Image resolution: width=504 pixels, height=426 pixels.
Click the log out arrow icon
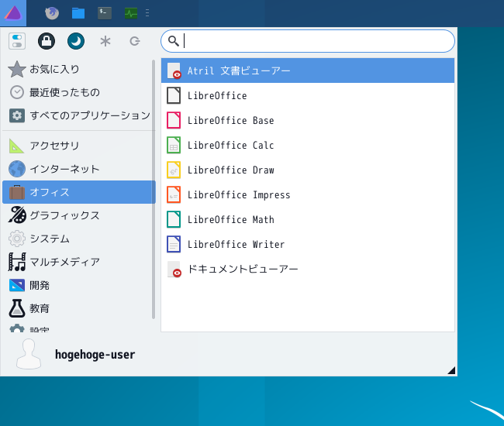[135, 41]
